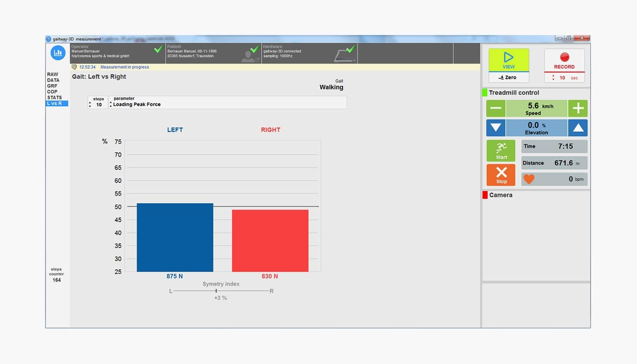The height and width of the screenshot is (364, 637).
Task: Click the Zero calibration button
Action: click(x=509, y=78)
